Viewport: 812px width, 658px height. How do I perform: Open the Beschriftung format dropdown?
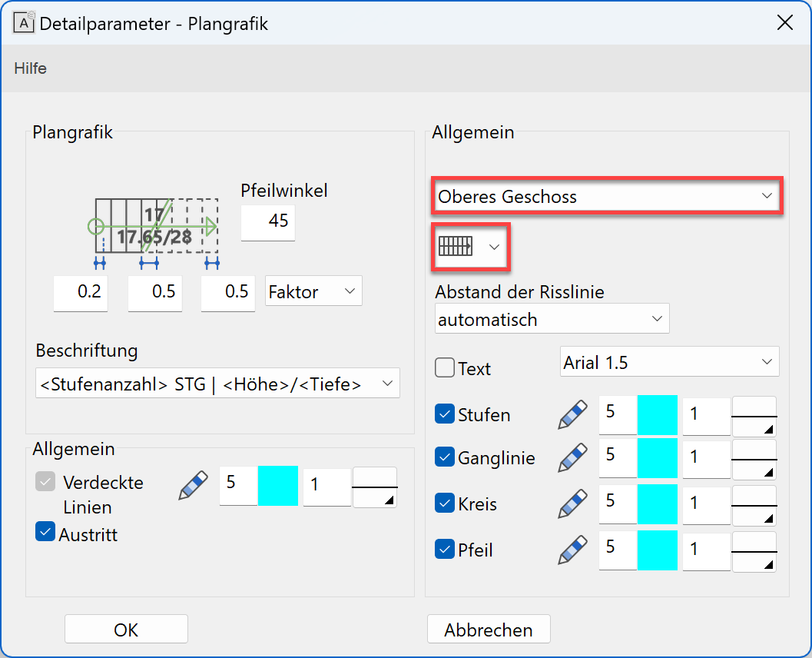pos(217,384)
